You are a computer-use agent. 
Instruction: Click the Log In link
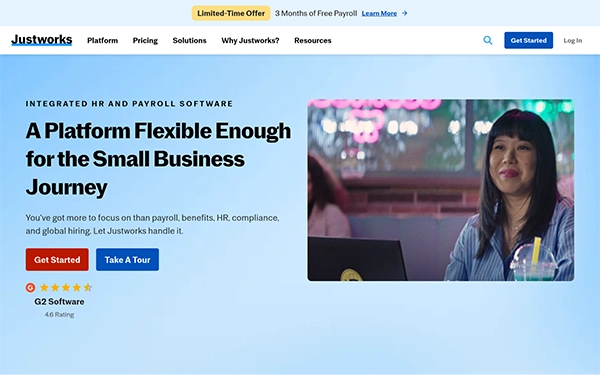pos(572,41)
